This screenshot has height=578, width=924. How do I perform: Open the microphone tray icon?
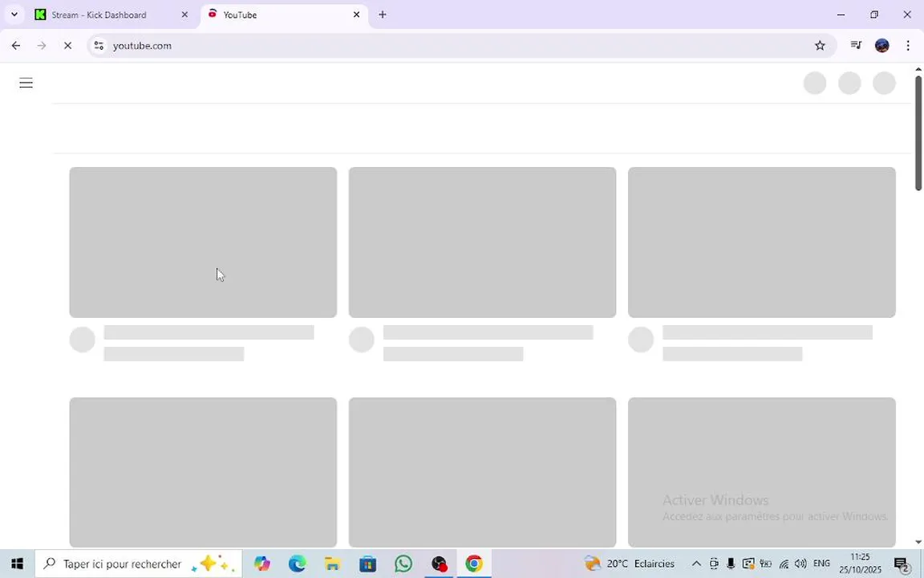tap(731, 564)
